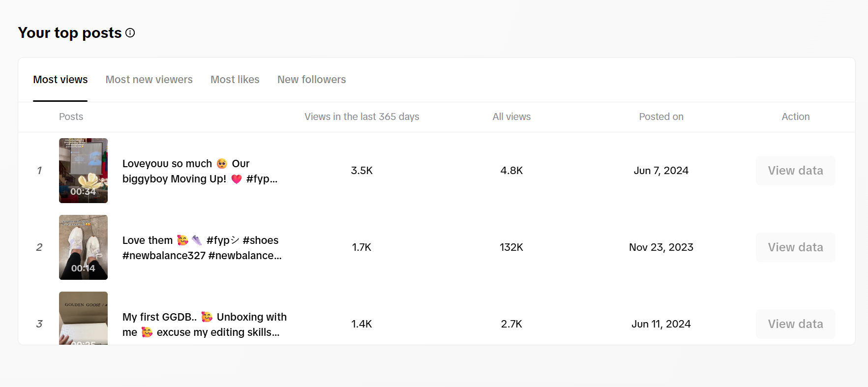View data for the Nov 23, 2023 post

pos(795,247)
